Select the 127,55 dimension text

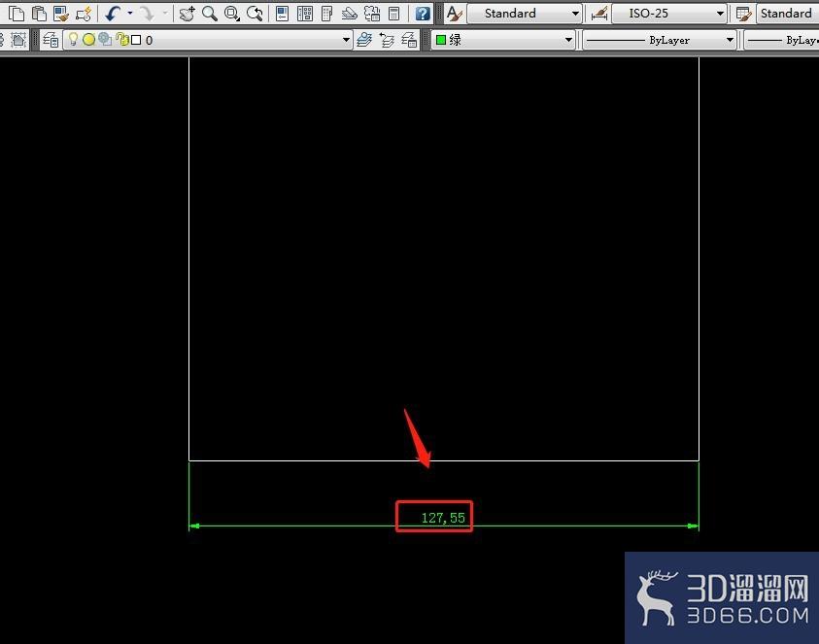[x=443, y=518]
